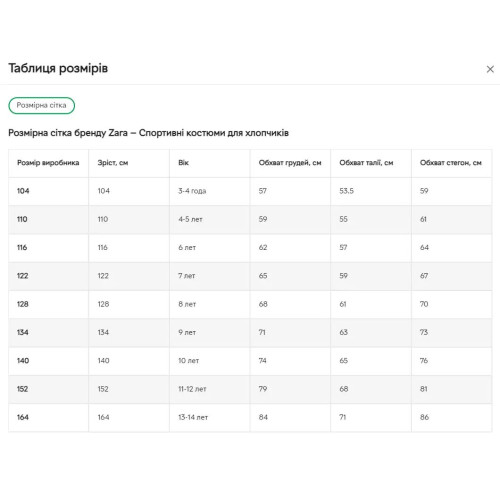The height and width of the screenshot is (500, 500).
Task: Close the size table dialog
Action: click(490, 69)
